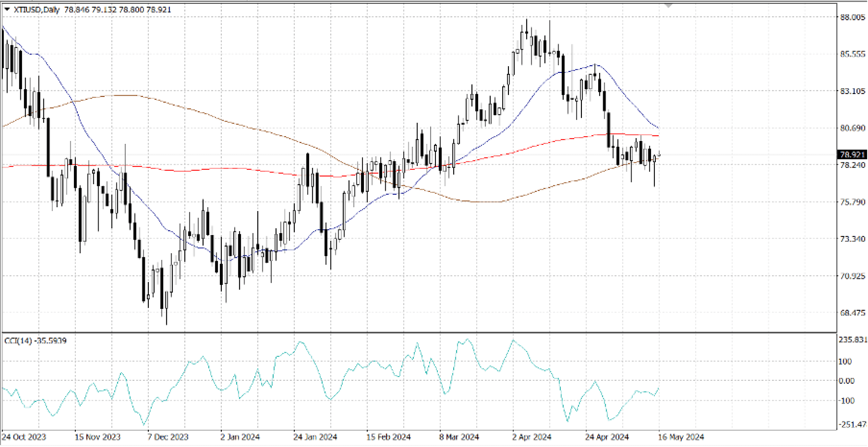Click the 15 Feb 2024 date label

point(388,437)
